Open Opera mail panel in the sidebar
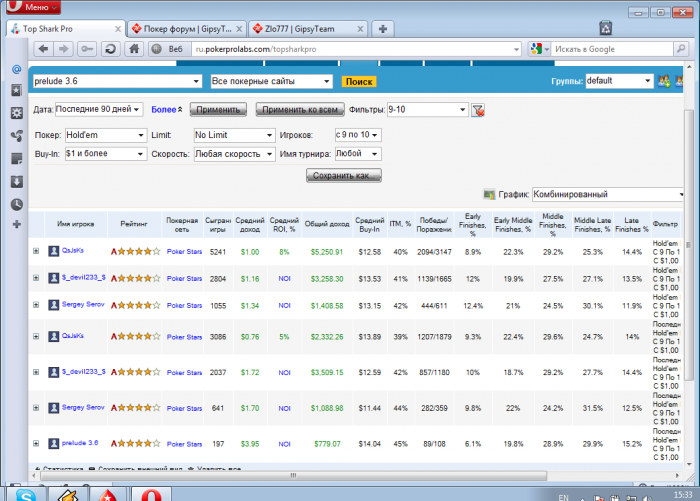Screen dimensions: 700x501 16,69
